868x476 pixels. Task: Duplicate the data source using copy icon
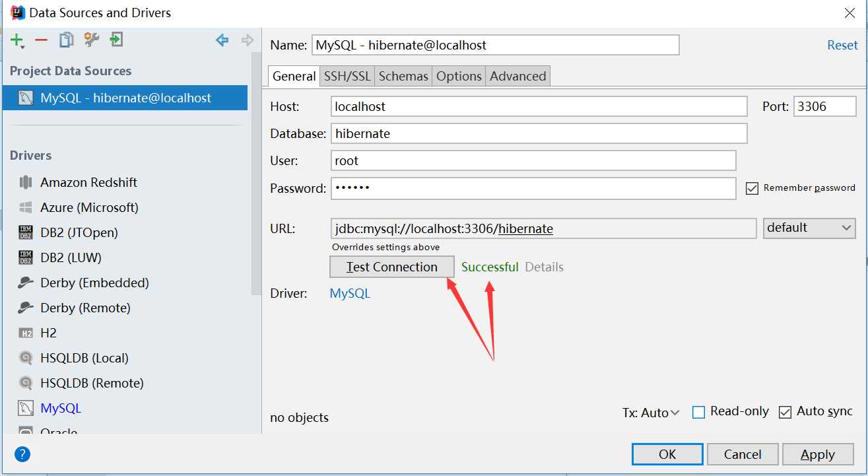[66, 40]
